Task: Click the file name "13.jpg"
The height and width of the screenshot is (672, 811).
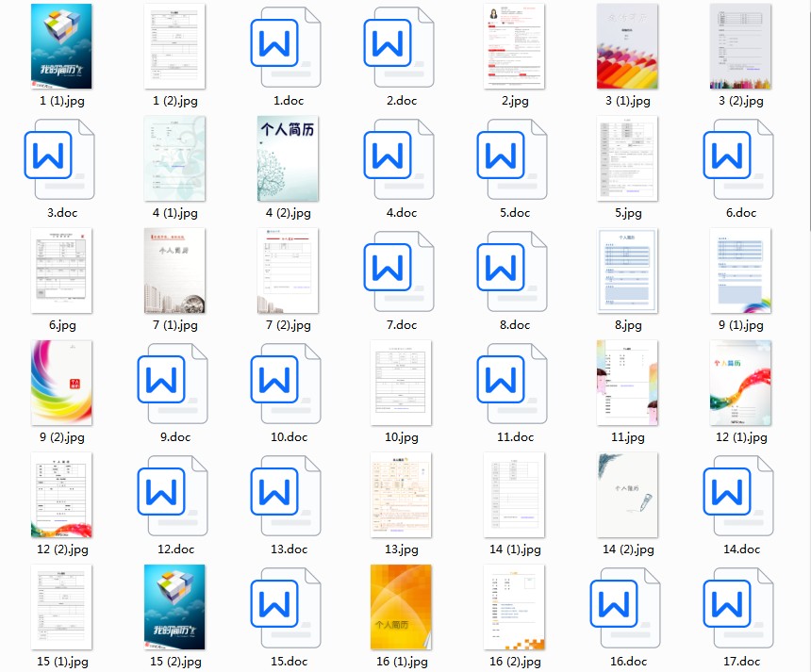Action: (402, 549)
